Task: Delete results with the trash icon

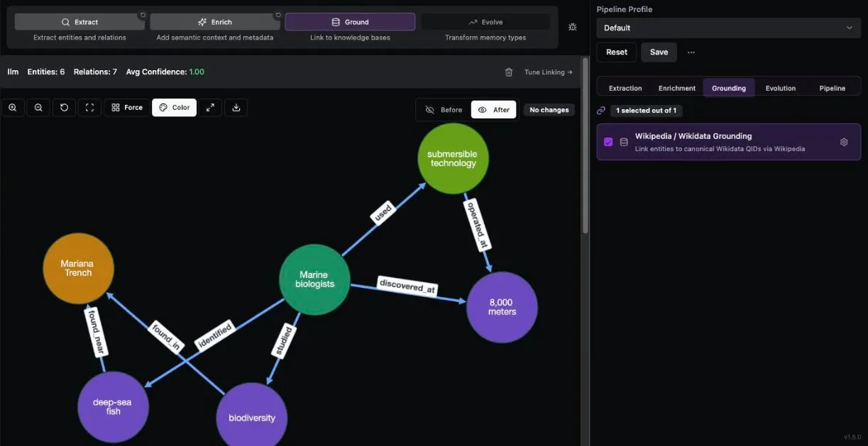Action: (x=509, y=72)
